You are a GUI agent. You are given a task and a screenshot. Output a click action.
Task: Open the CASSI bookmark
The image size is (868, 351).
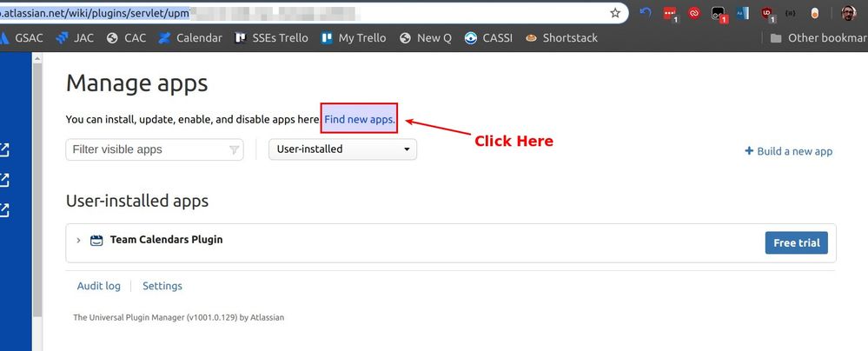489,37
